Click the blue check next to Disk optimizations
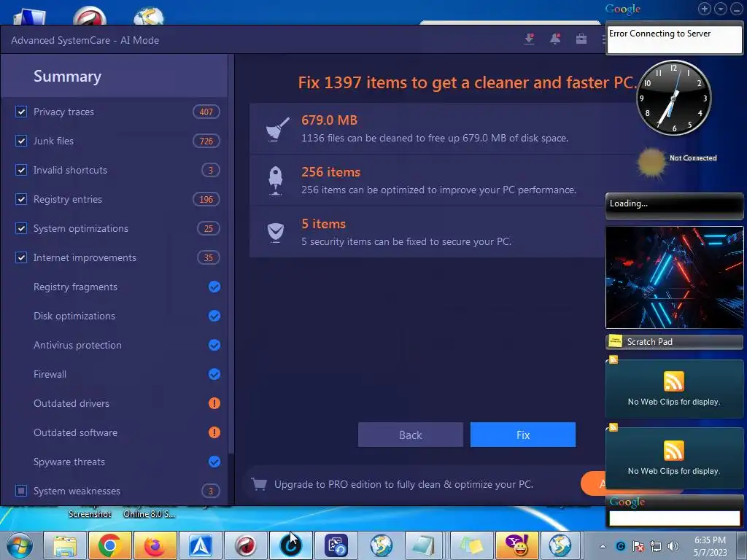This screenshot has height=560, width=747. pos(214,316)
